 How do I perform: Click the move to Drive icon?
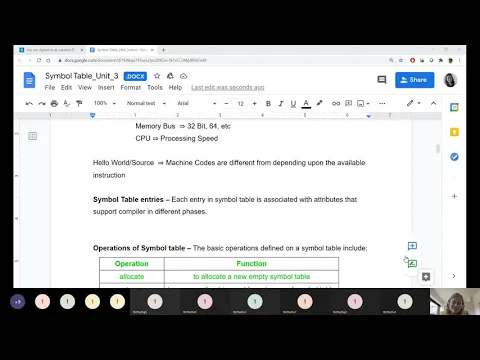(x=170, y=76)
